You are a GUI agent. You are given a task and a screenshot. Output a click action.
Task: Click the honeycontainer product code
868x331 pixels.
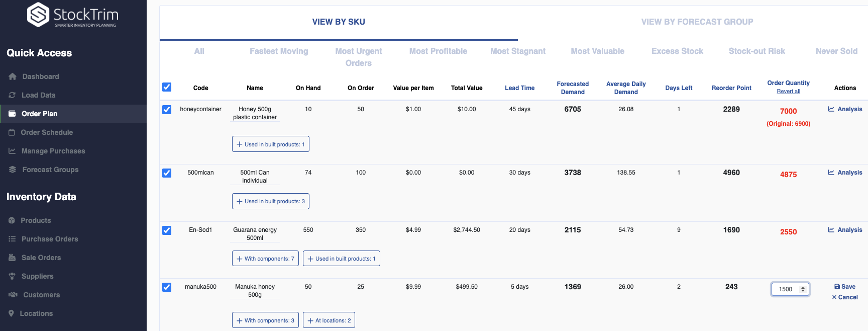coord(200,109)
